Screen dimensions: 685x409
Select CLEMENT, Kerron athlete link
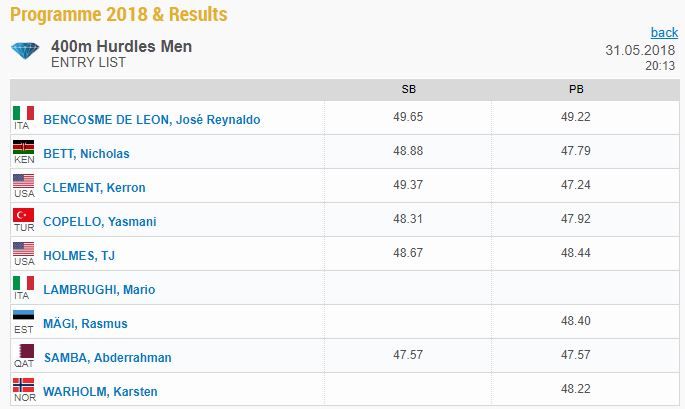94,188
